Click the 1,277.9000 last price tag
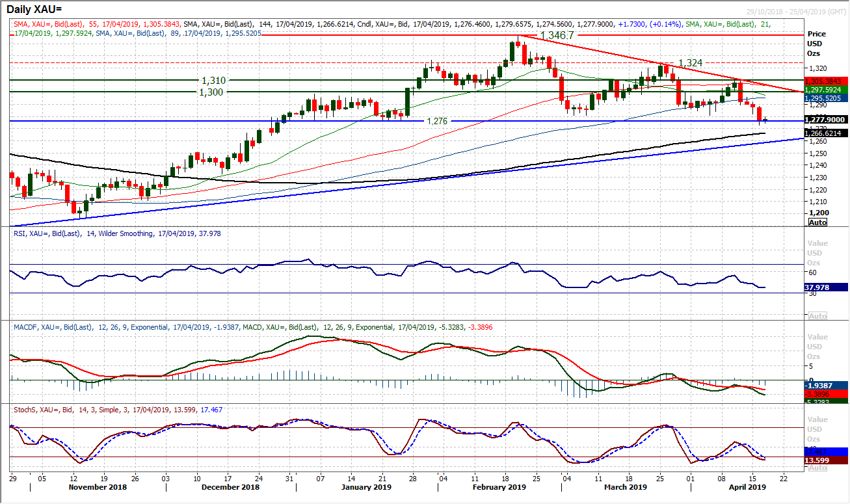The height and width of the screenshot is (504, 850). pyautogui.click(x=826, y=120)
